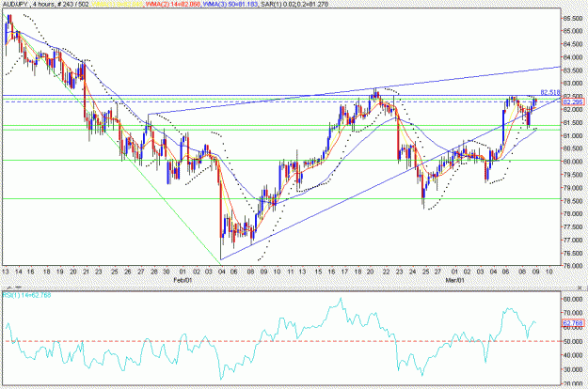Close the RSI indicator sub-panel

click(580, 288)
